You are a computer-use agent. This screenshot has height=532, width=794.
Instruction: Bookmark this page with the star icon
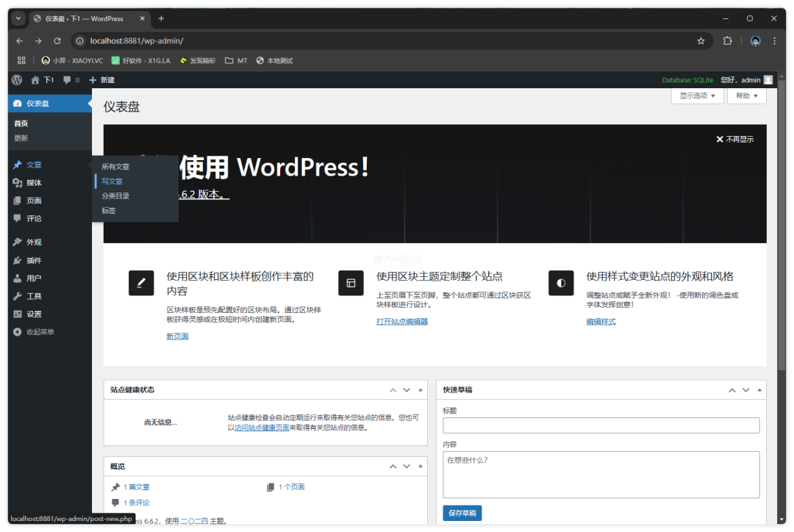pyautogui.click(x=701, y=41)
